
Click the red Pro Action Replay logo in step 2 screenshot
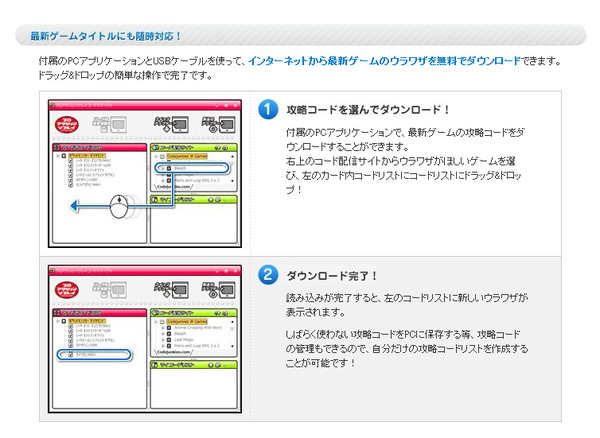pyautogui.click(x=67, y=290)
